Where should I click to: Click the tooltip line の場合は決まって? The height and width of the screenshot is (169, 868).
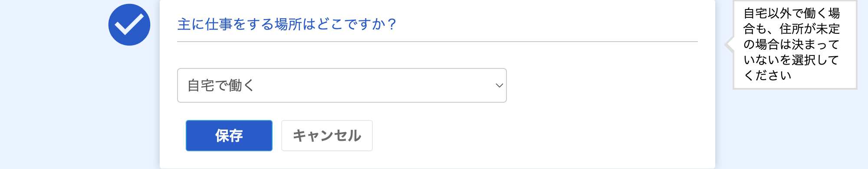point(791,44)
